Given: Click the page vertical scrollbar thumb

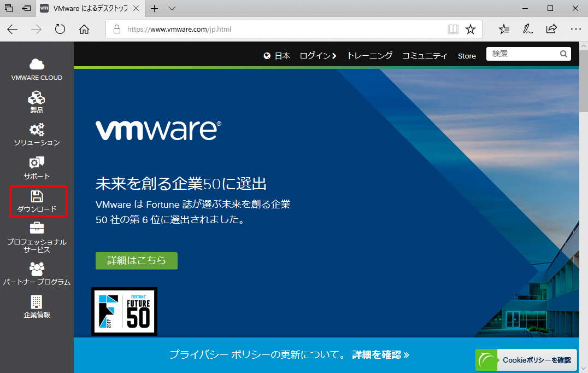Looking at the screenshot, I should coord(584,81).
